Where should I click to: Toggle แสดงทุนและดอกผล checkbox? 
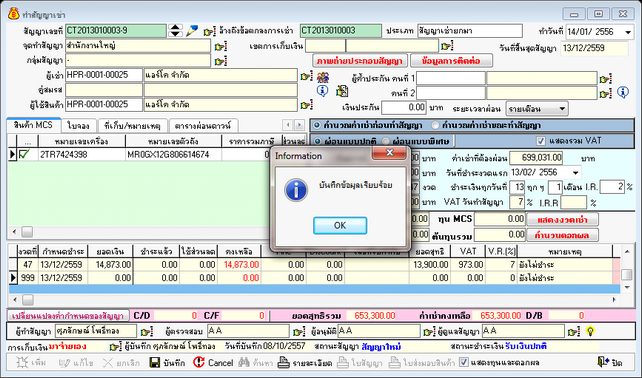(463, 362)
